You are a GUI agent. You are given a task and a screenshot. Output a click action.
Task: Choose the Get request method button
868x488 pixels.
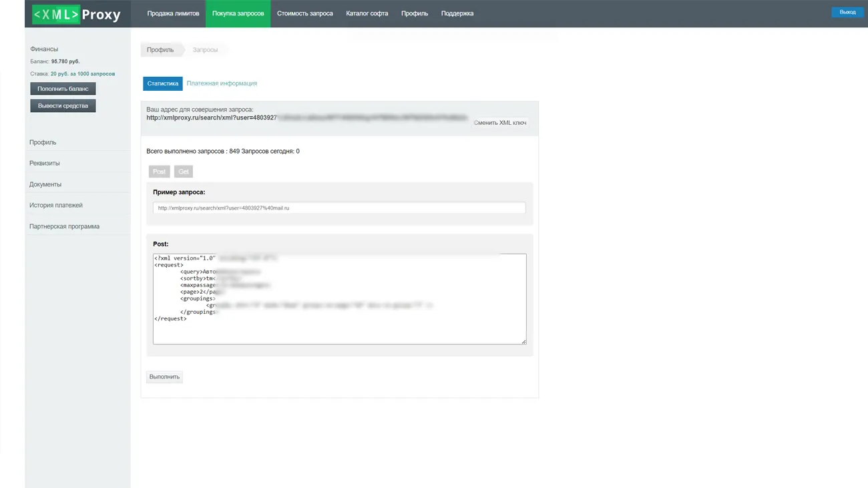[x=183, y=172]
